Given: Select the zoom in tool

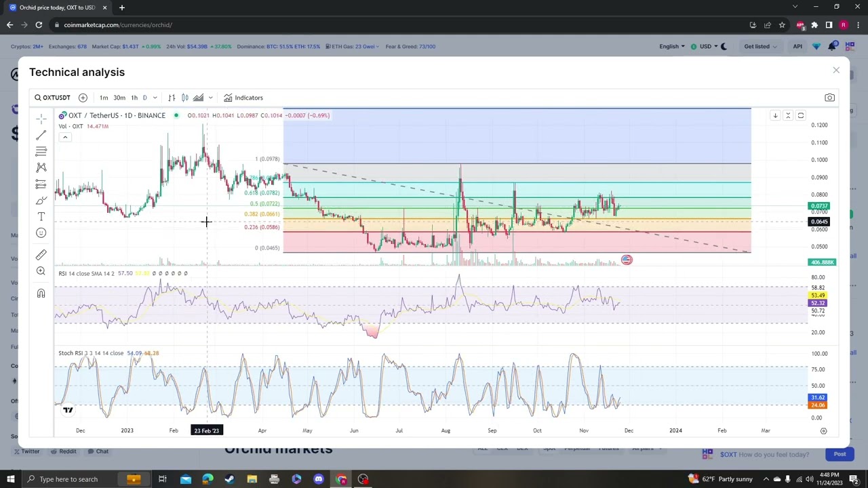Looking at the screenshot, I should [41, 271].
